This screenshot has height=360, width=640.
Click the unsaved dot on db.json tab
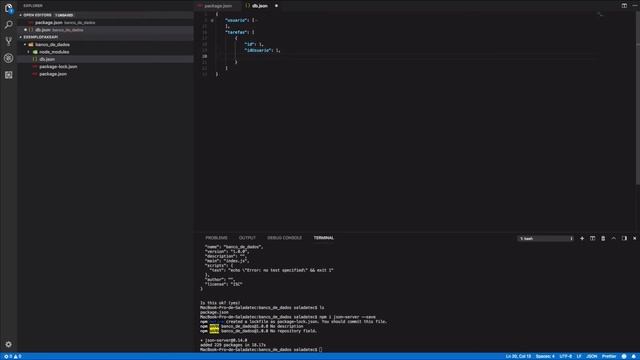276,6
